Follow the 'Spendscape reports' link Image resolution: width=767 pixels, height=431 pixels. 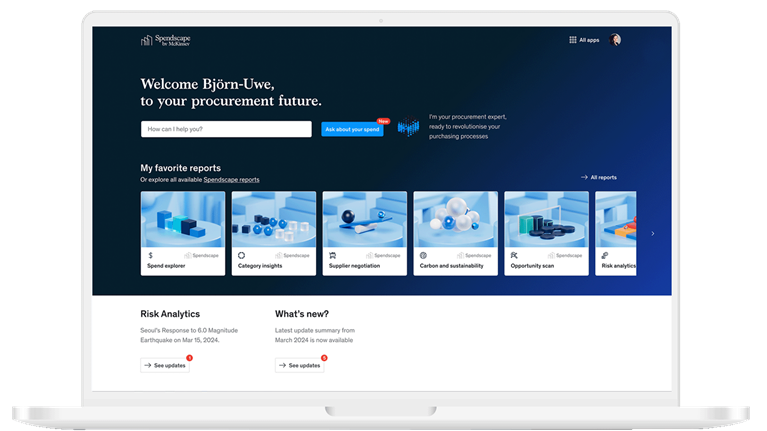tap(231, 180)
